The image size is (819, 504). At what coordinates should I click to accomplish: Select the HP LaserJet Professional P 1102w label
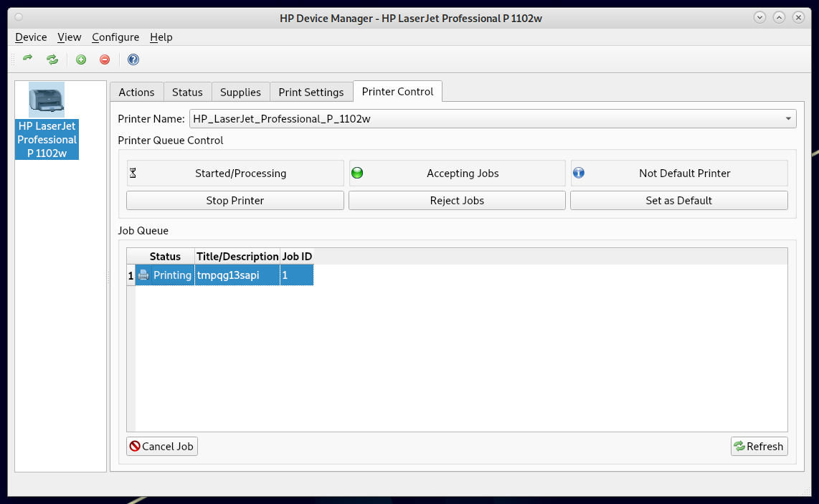(47, 140)
